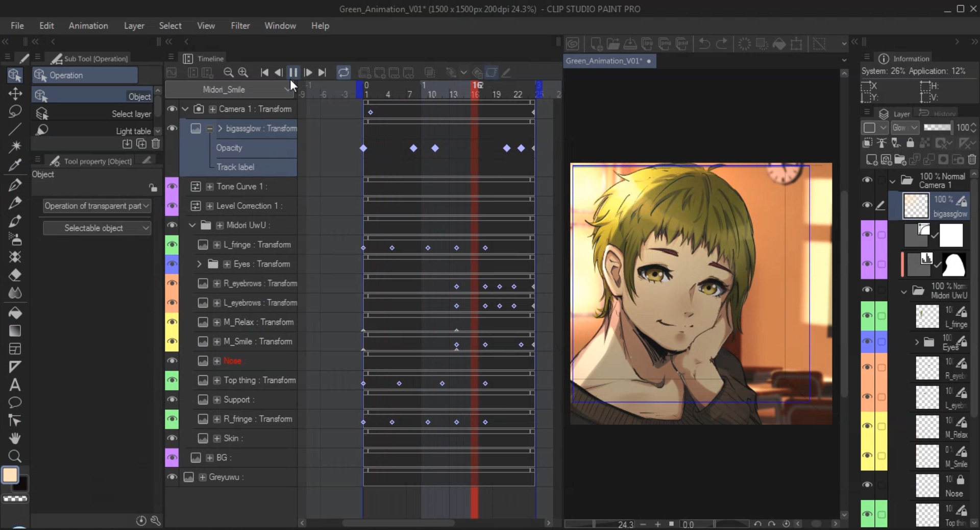Open the Animation menu
The height and width of the screenshot is (530, 980).
click(88, 26)
